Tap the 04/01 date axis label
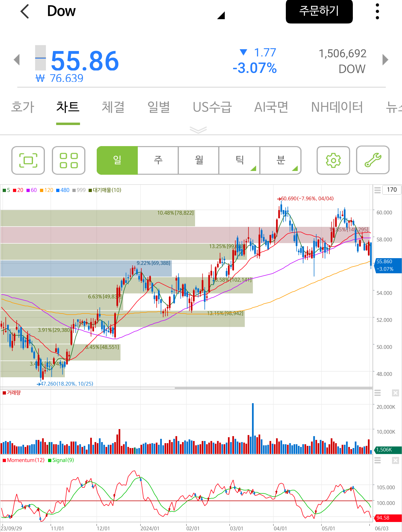The width and height of the screenshot is (402, 532). point(280,528)
